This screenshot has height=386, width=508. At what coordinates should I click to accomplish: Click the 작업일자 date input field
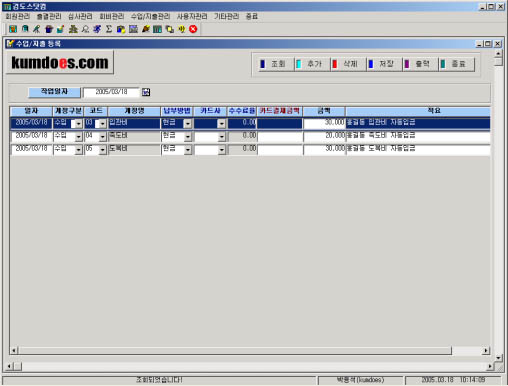(112, 92)
